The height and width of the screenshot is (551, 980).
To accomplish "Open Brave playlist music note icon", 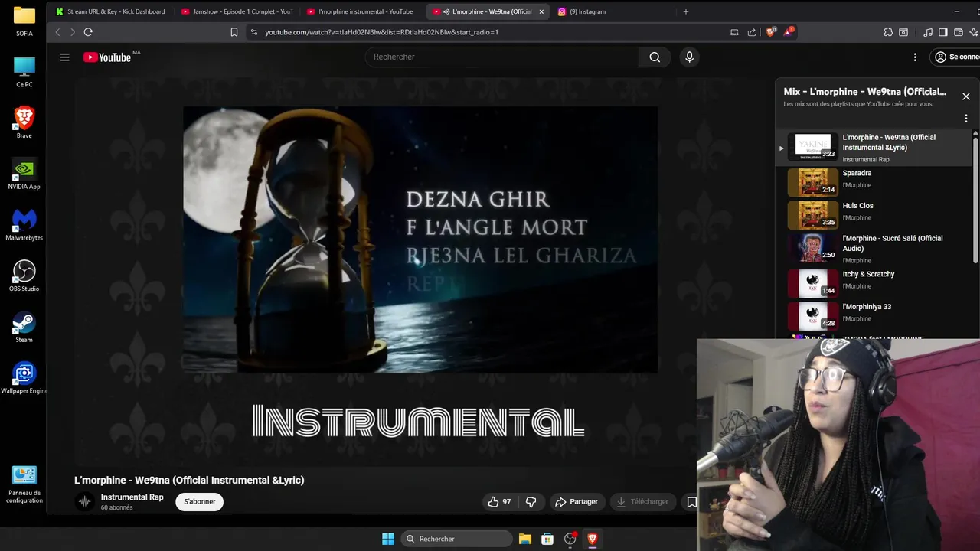I will point(928,32).
